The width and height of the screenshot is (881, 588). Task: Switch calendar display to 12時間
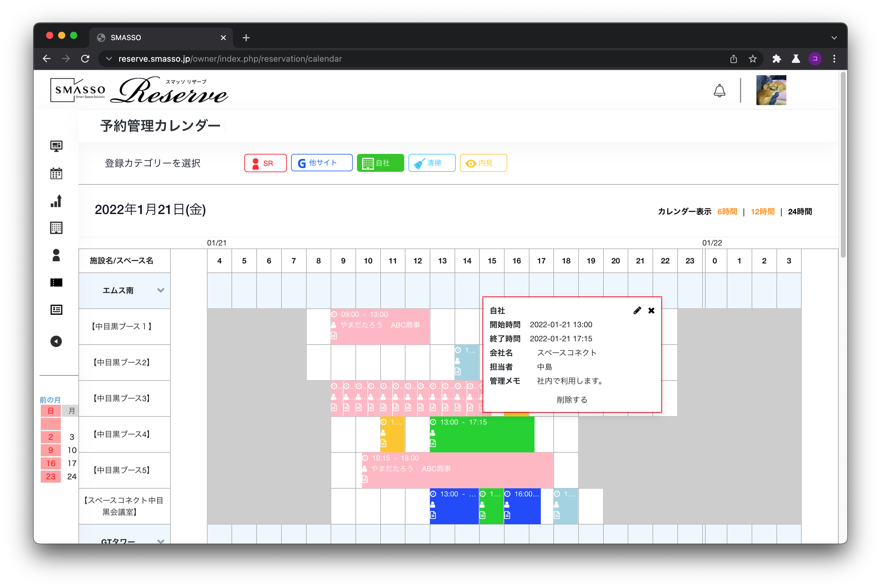[x=762, y=211]
